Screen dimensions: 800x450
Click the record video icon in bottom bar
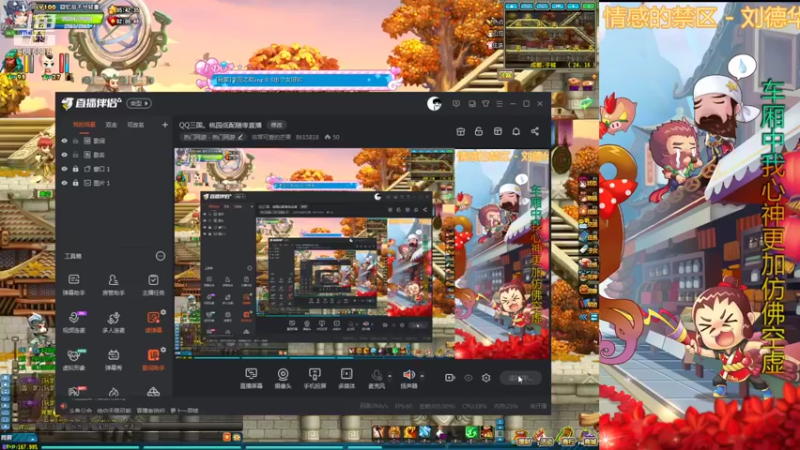click(x=449, y=378)
